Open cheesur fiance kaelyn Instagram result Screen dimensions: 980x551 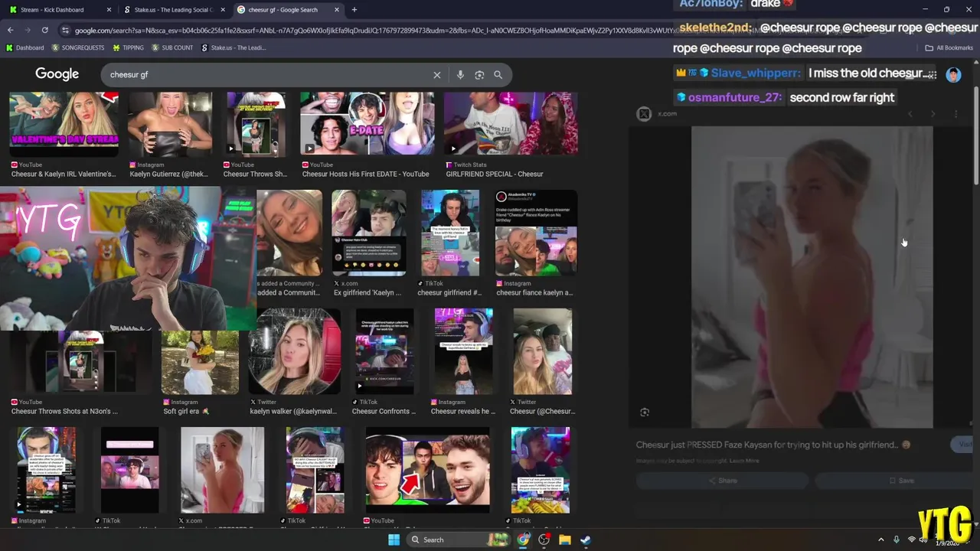[x=536, y=233]
